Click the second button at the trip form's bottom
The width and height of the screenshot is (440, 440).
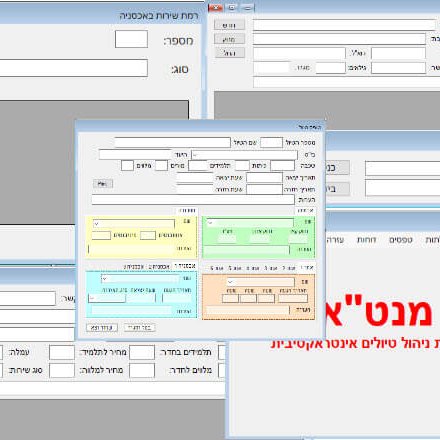pos(139,328)
